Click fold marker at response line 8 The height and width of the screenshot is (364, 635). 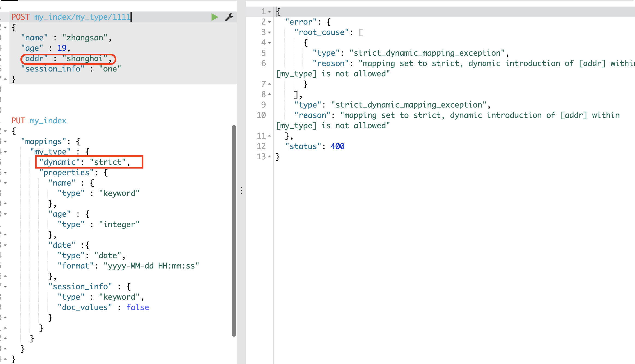point(269,94)
